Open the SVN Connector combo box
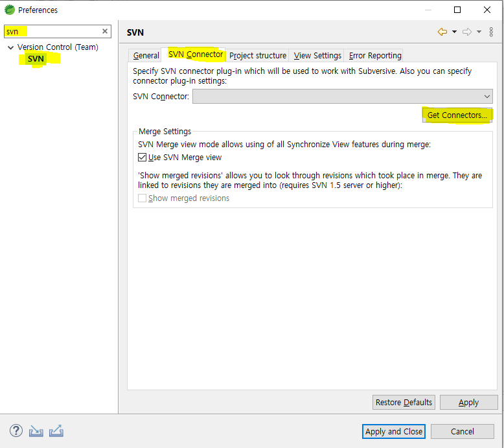Screen dimensions: 504x448 click(x=343, y=97)
